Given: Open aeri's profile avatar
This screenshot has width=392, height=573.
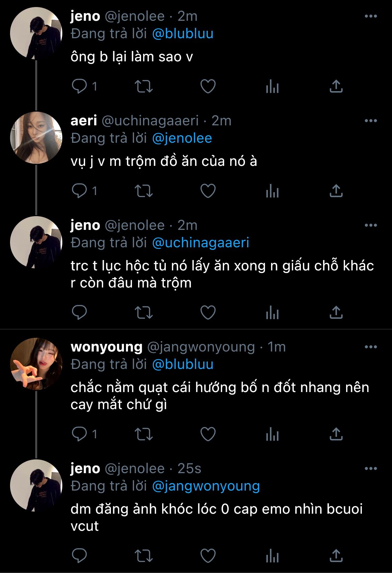Looking at the screenshot, I should (36, 137).
